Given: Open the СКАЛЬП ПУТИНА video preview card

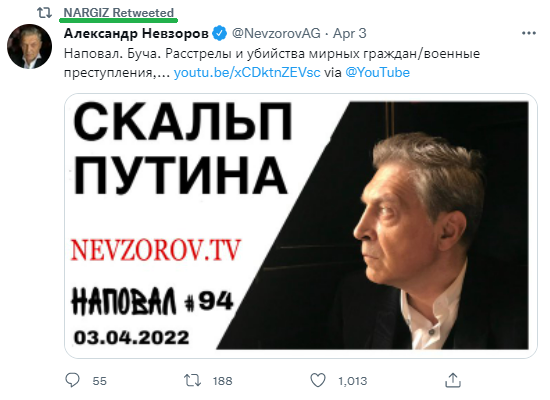Looking at the screenshot, I should click(x=301, y=226).
